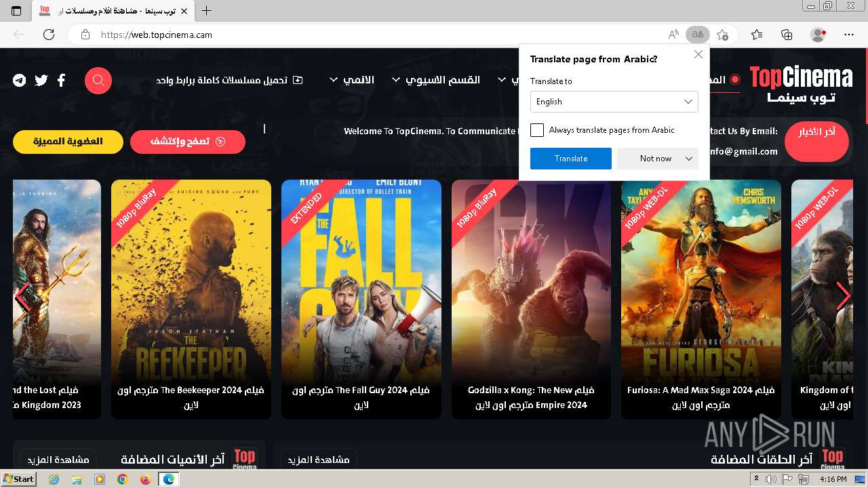868x488 pixels.
Task: Open the Telegram social link
Action: pos(20,81)
